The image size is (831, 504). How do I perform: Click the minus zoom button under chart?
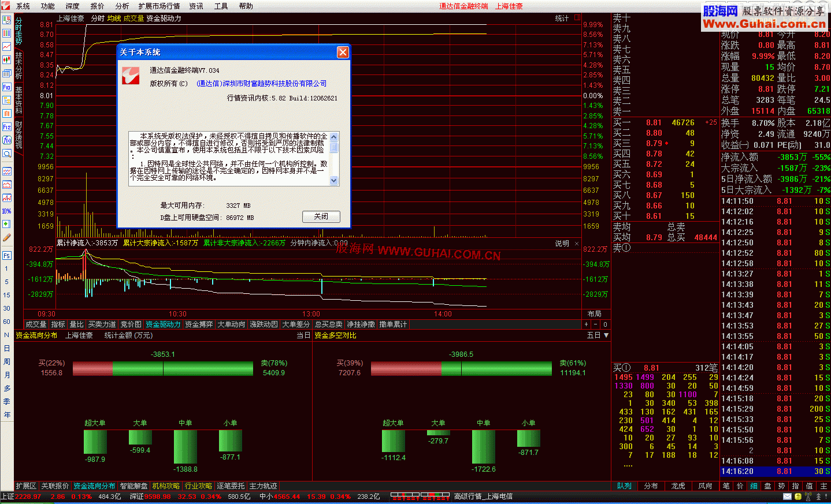(x=596, y=324)
